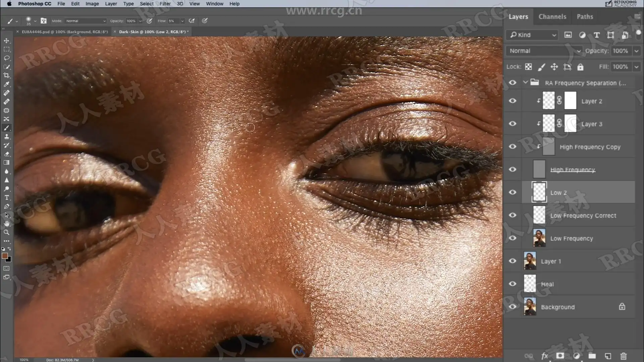Hide the Background layer
Viewport: 644px width, 362px height.
point(513,307)
